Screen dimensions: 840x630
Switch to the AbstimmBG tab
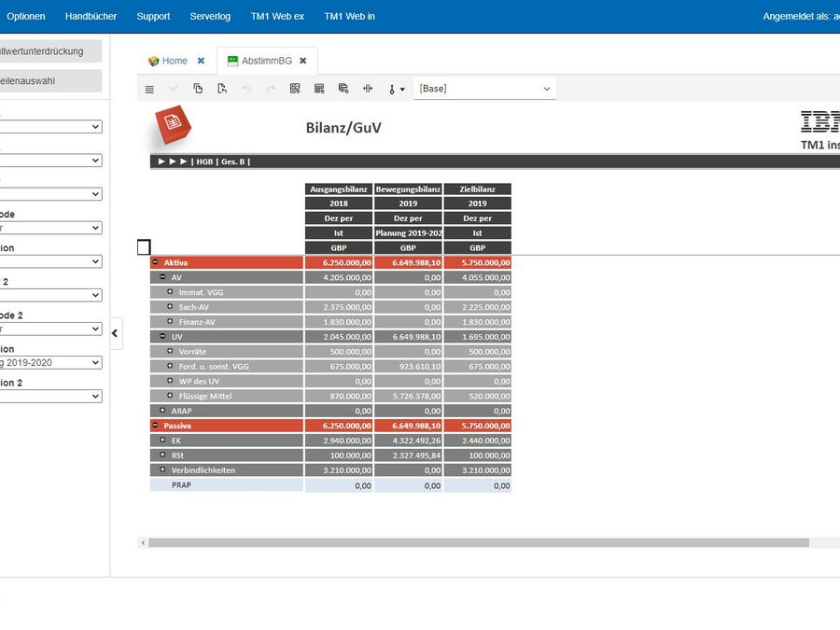click(x=267, y=61)
